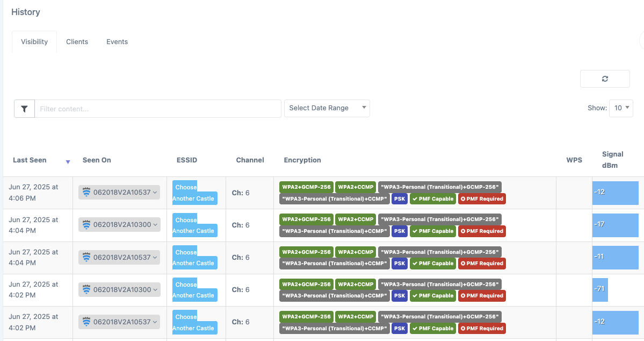Screen dimensions: 644x341
Task: Click PSK tag in -71 dBm row
Action: click(x=400, y=295)
